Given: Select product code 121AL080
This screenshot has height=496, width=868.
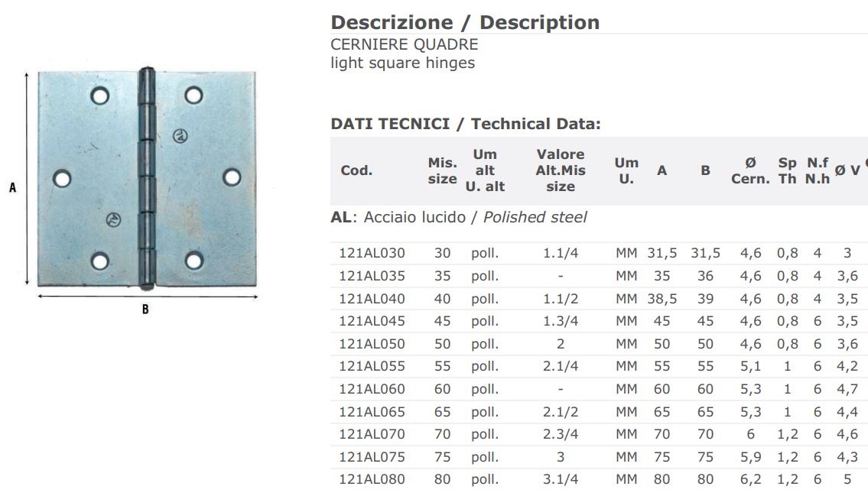Looking at the screenshot, I should click(372, 480).
